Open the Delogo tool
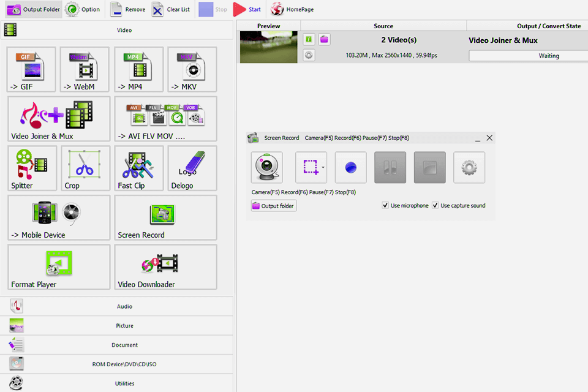Viewport: 588px width, 392px height. coord(192,168)
